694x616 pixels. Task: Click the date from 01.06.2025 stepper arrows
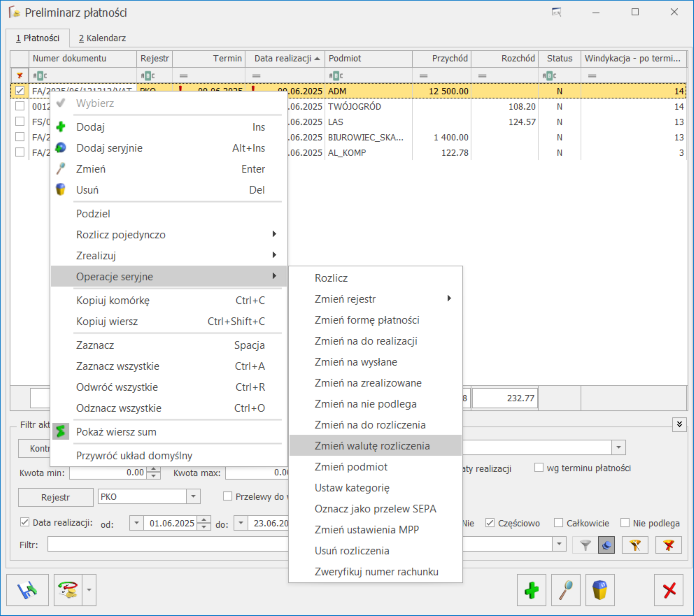pos(204,523)
